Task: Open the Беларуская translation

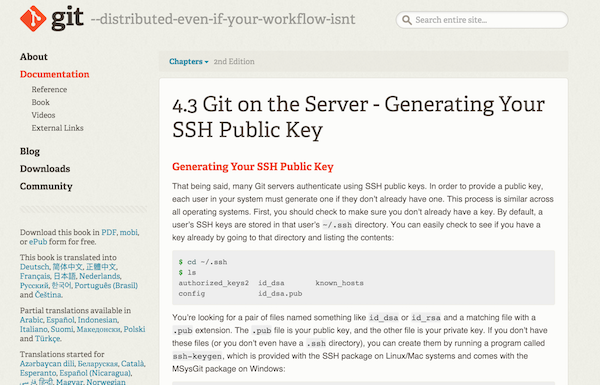Action: 99,364
